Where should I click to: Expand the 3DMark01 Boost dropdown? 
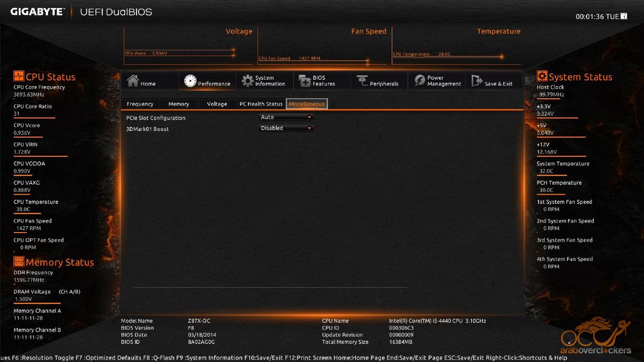[x=286, y=128]
